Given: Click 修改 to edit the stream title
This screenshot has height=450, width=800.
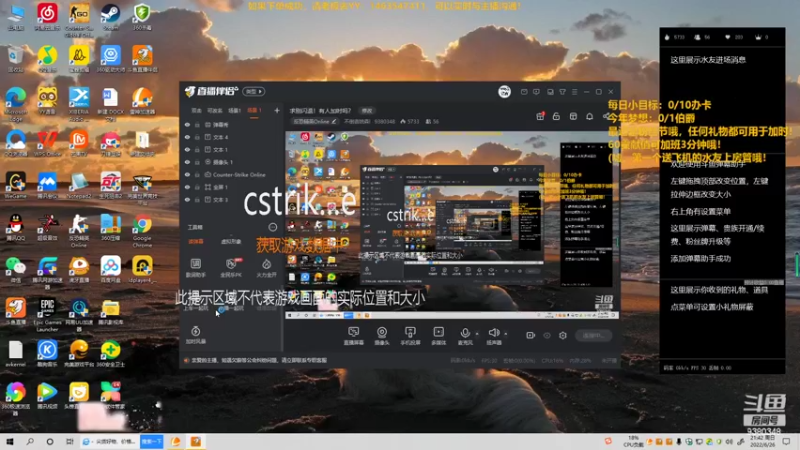Looking at the screenshot, I should pyautogui.click(x=367, y=111).
